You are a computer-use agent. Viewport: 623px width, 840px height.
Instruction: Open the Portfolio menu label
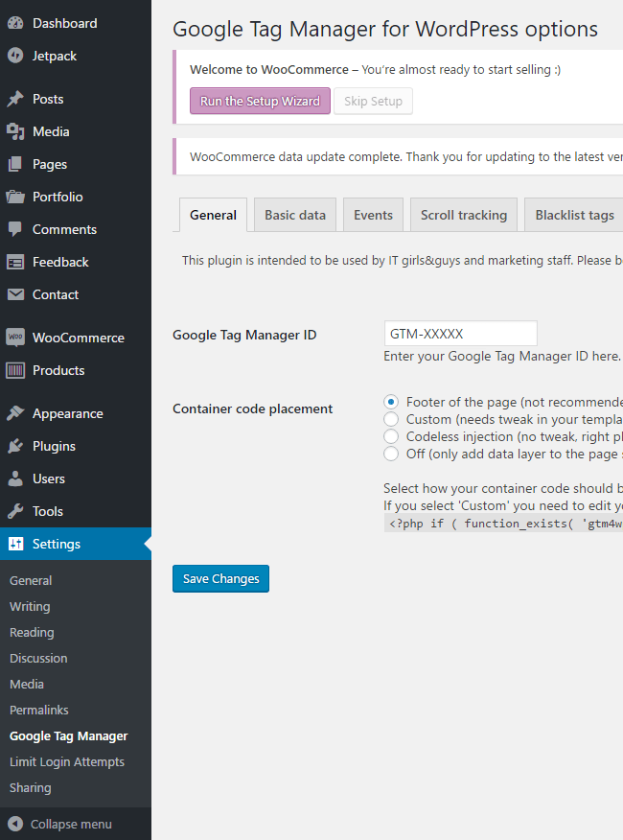pyautogui.click(x=58, y=197)
